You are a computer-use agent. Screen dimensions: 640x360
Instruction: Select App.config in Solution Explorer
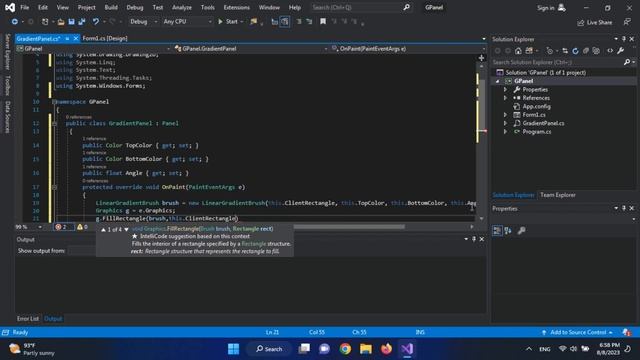pos(536,107)
